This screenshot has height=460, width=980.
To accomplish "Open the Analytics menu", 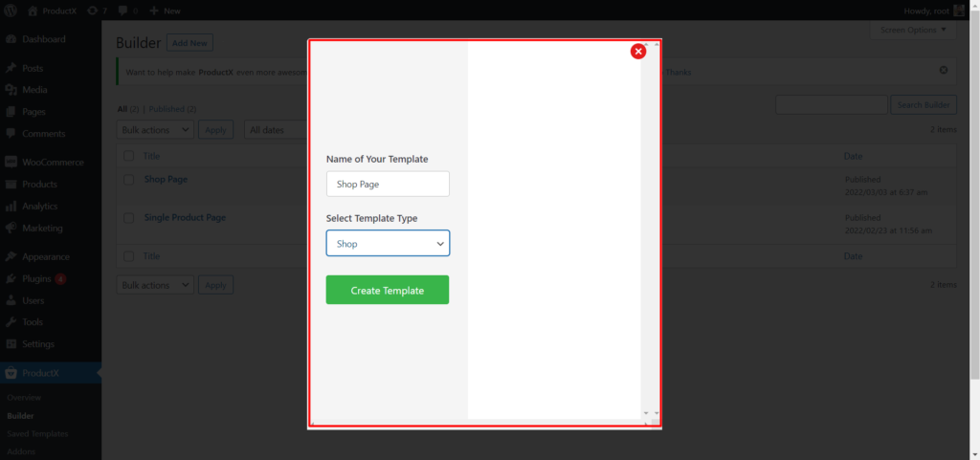I will pos(40,206).
